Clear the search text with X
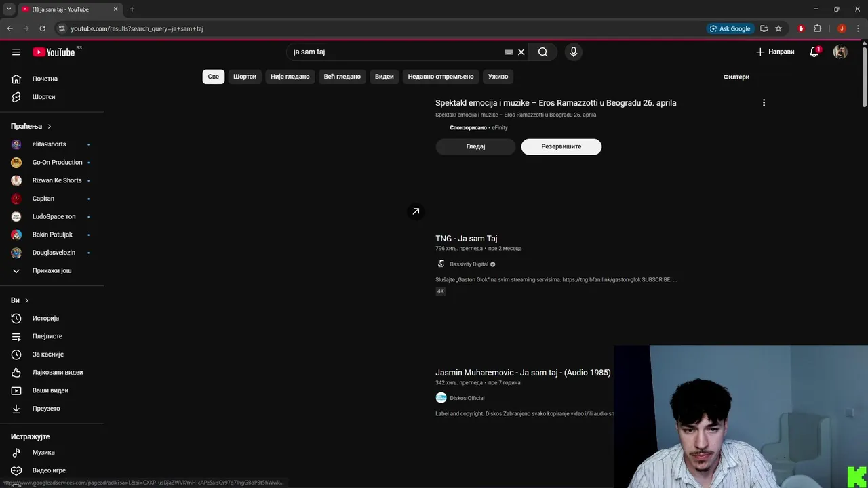The height and width of the screenshot is (488, 868). (521, 52)
